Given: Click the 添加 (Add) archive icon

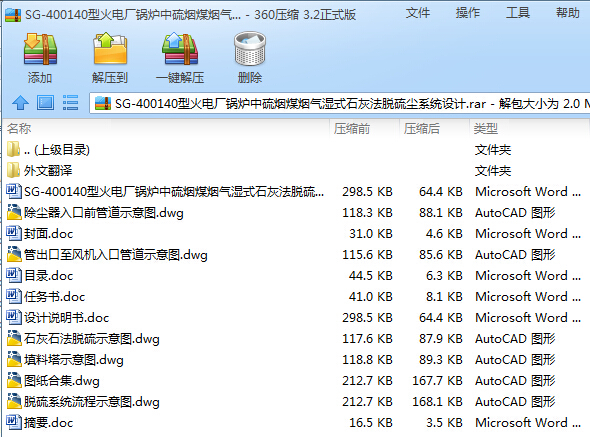Looking at the screenshot, I should coord(40,49).
